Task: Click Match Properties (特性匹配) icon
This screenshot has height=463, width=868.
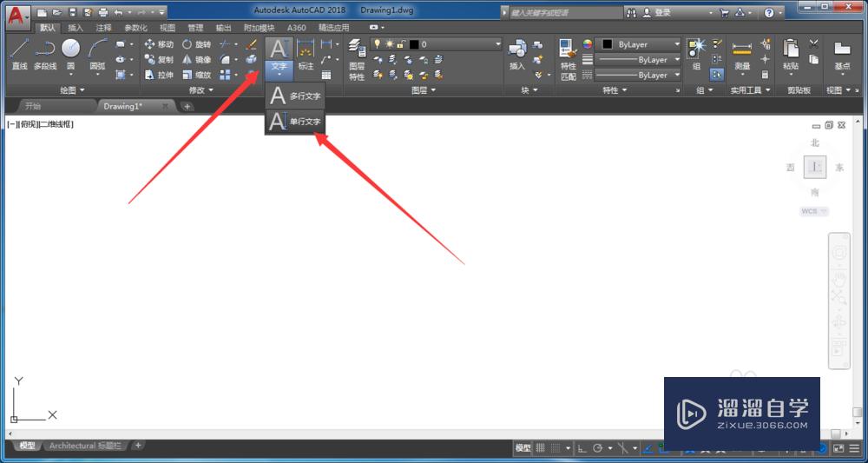Action: tap(569, 60)
